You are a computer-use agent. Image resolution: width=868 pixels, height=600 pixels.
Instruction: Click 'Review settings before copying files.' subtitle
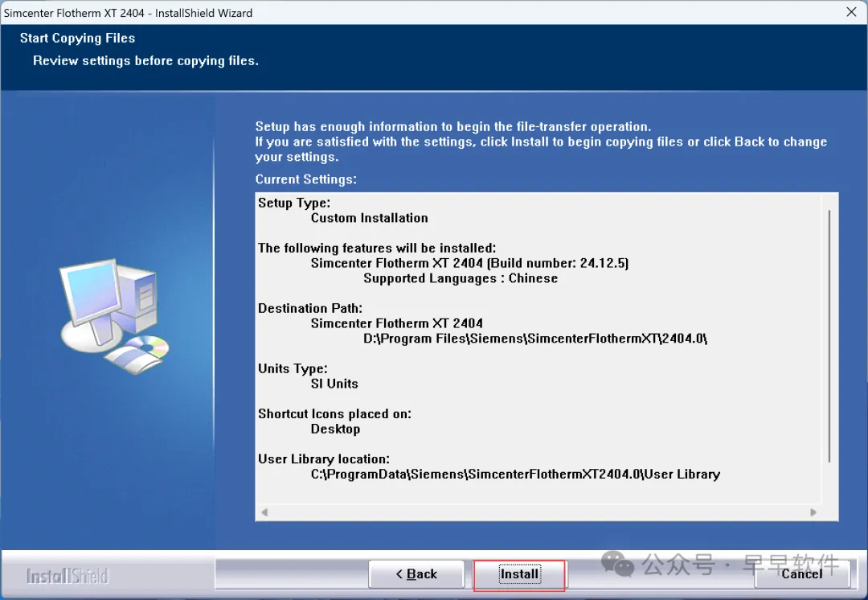click(145, 61)
